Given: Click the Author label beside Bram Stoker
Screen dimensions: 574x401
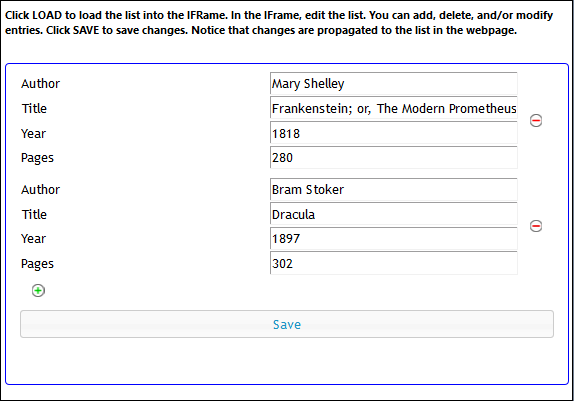Looking at the screenshot, I should click(x=40, y=189).
